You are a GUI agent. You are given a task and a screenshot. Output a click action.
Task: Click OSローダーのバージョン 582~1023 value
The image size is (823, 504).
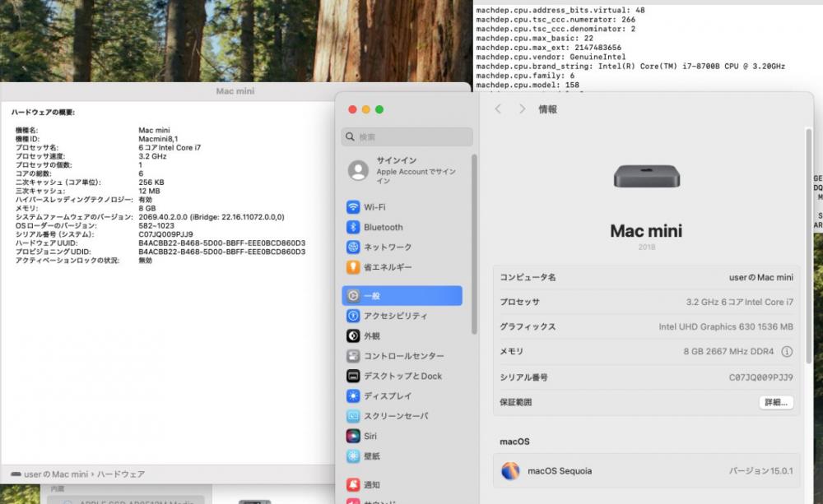156,226
